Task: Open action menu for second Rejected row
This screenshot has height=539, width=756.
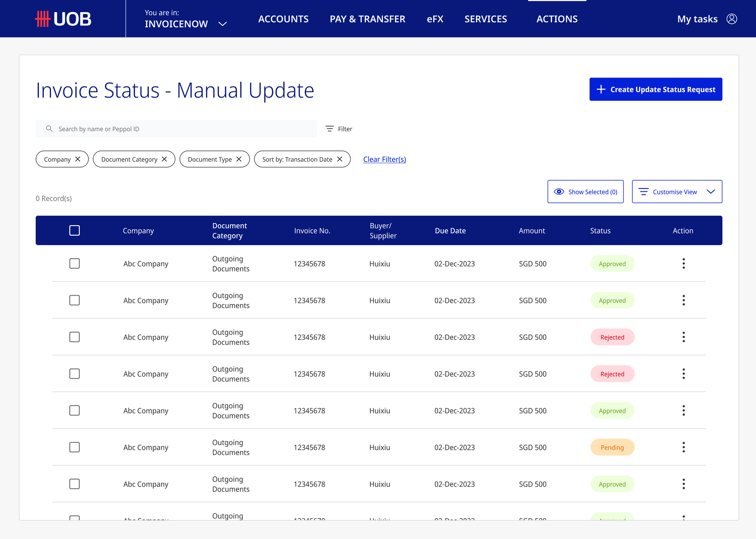Action: coord(684,374)
